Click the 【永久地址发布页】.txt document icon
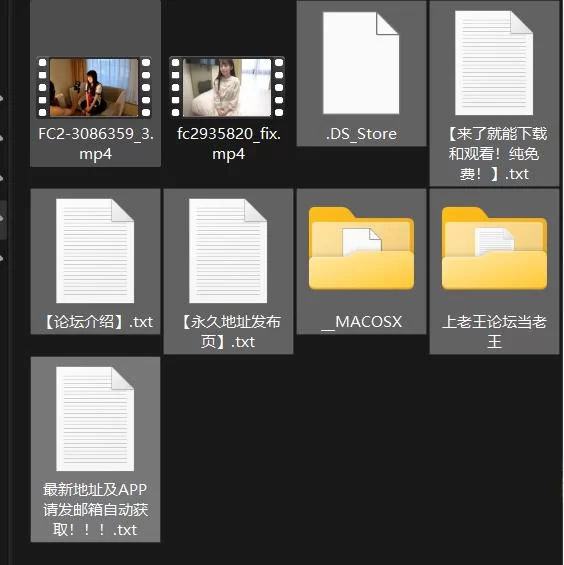 click(228, 251)
